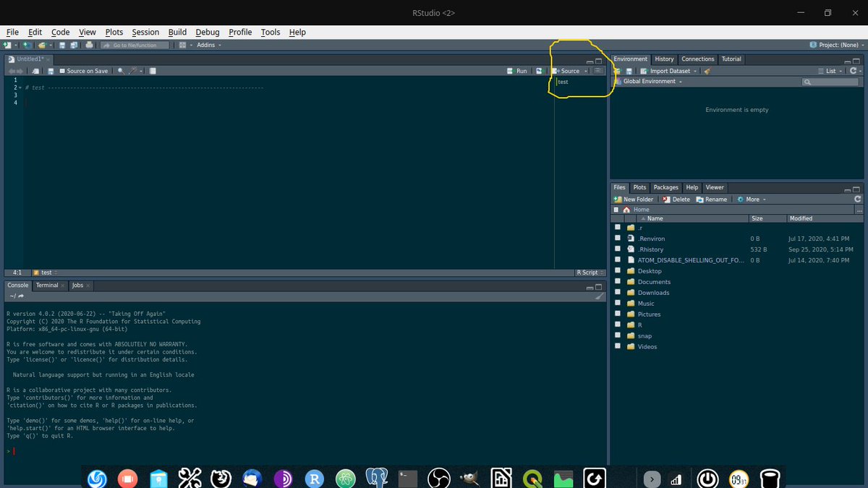Click the Find/Replace magnifier icon
Viewport: 868px width, 488px height.
(121, 71)
